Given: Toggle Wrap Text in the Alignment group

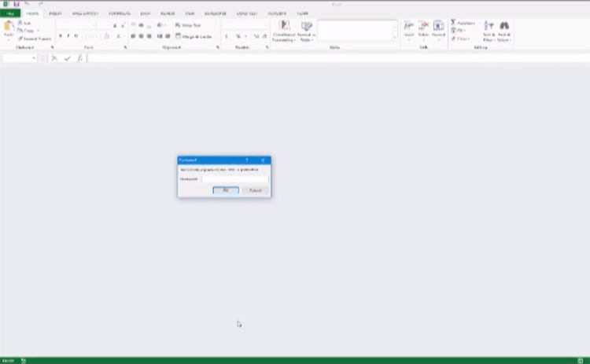Looking at the screenshot, I should tap(188, 25).
